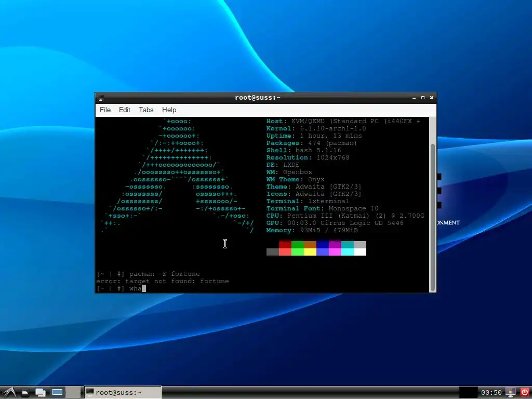Click the iconify all windows panel icon
The width and height of the screenshot is (532, 399).
(x=41, y=393)
